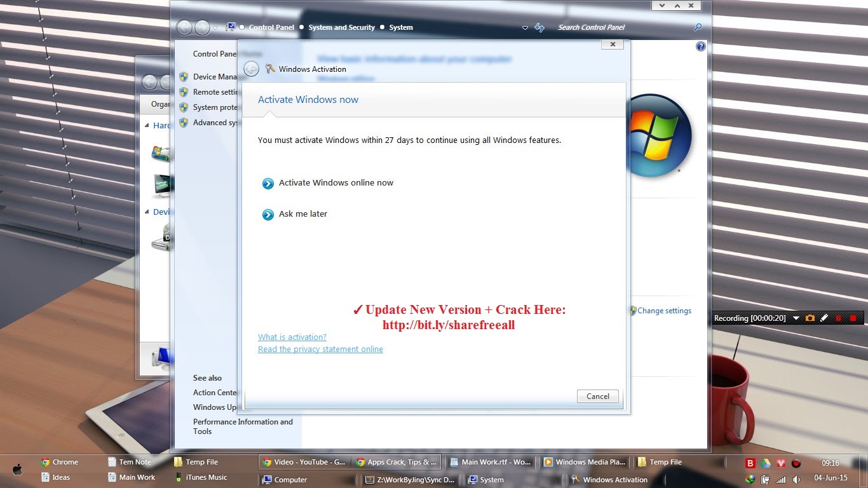Go back in the System control panel window

point(184,27)
